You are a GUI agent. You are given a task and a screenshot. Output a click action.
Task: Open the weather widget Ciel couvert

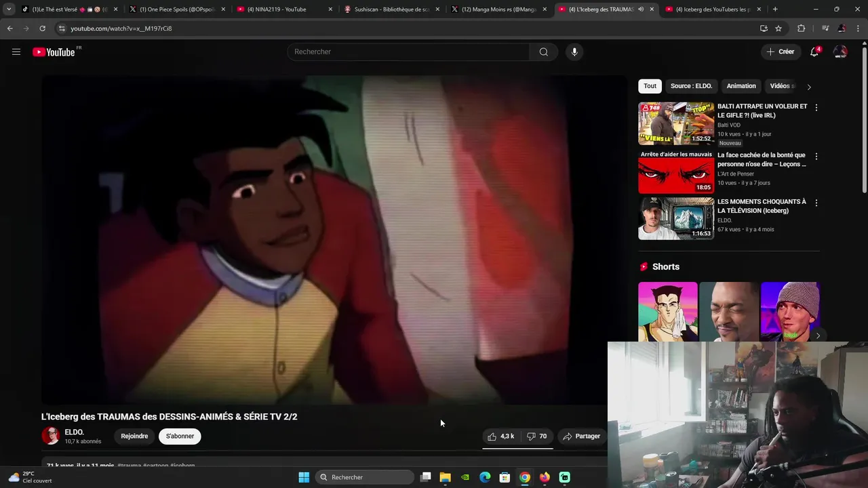click(30, 477)
